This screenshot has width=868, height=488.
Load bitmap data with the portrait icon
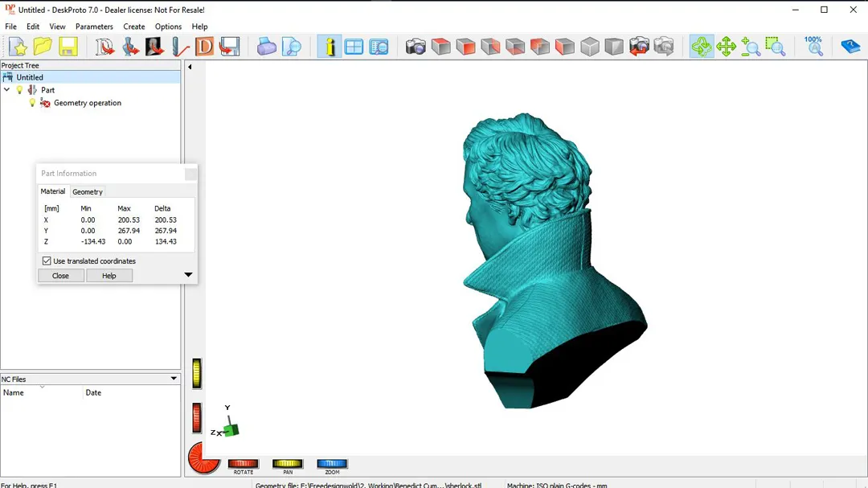(154, 47)
